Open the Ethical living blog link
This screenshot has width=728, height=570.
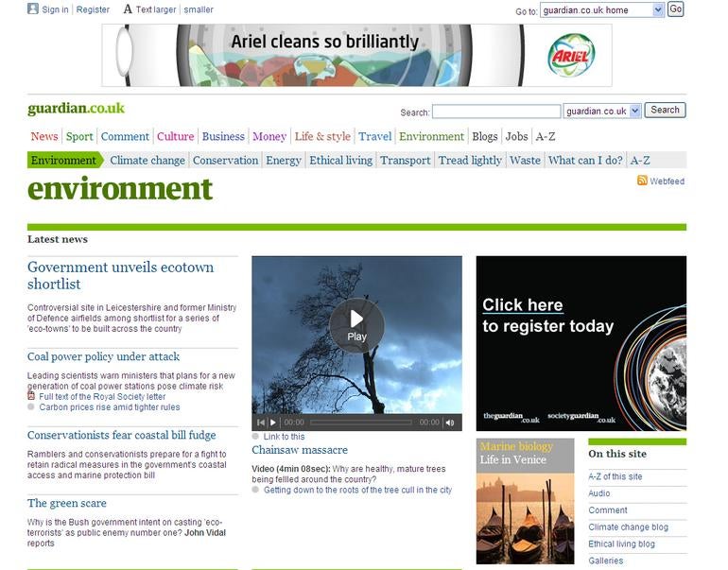622,544
